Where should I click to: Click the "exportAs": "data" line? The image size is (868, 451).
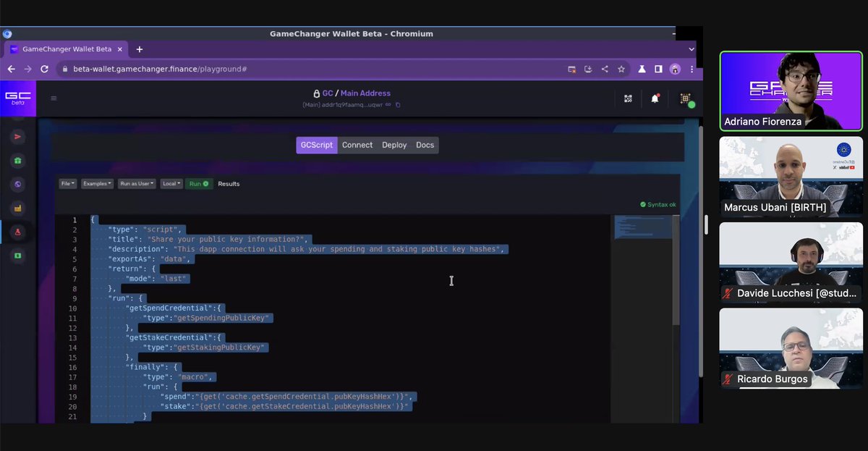coord(150,258)
